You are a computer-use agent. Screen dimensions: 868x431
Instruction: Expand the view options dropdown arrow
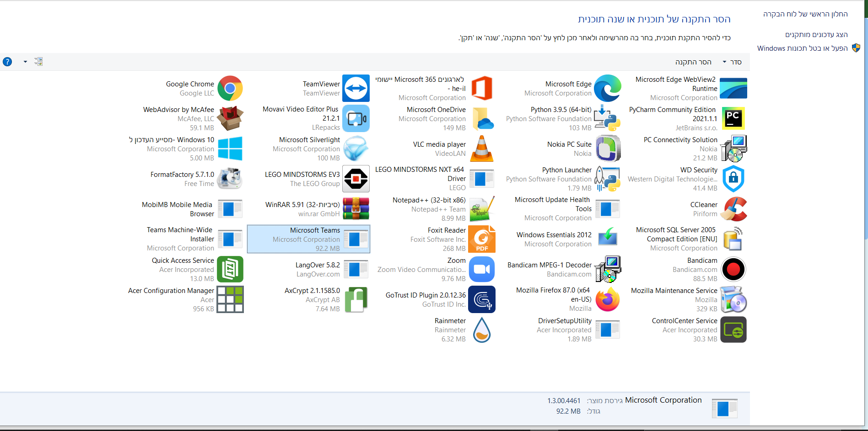click(x=25, y=62)
